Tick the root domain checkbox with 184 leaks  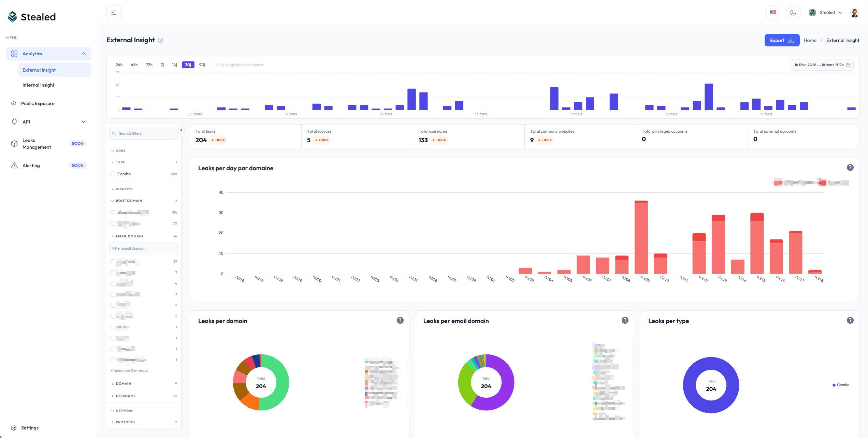tap(113, 213)
